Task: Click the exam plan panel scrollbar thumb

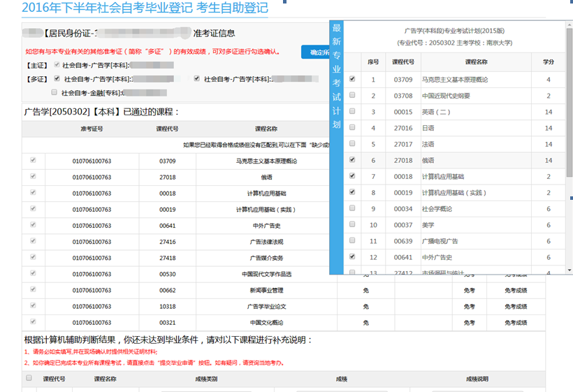Action: coord(569,105)
